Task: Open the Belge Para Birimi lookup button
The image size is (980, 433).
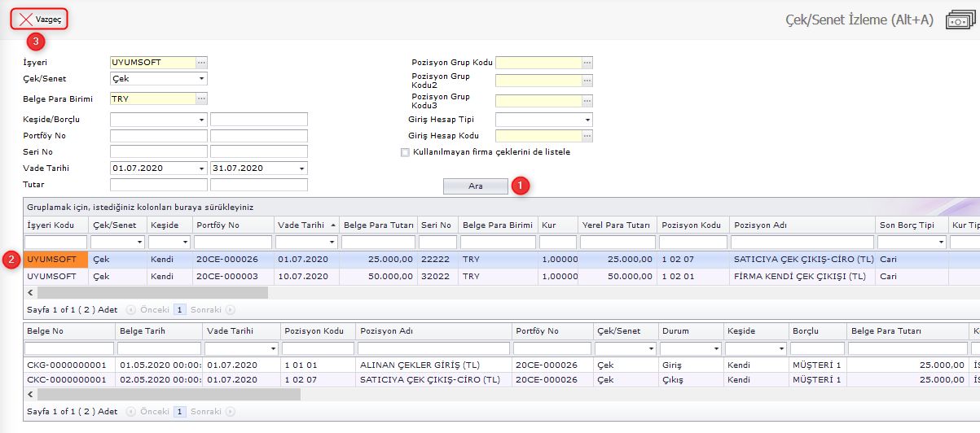Action: [x=202, y=98]
